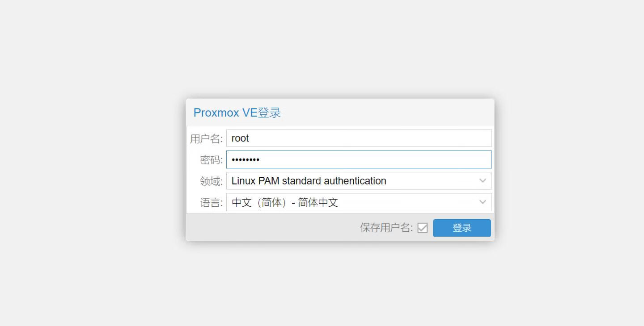The width and height of the screenshot is (644, 326).
Task: Click into the 密码 password field
Action: point(358,160)
